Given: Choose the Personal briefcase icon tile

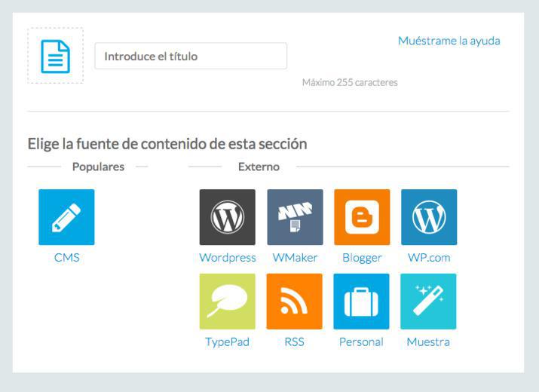Looking at the screenshot, I should click(361, 302).
